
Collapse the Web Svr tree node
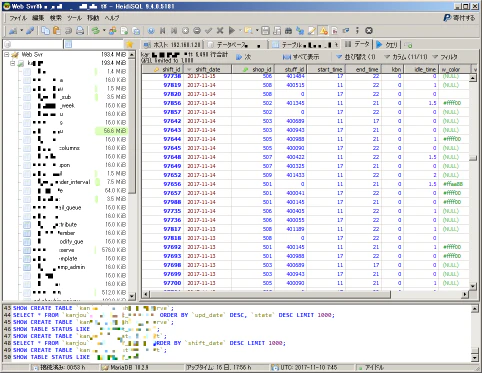coord(6,54)
